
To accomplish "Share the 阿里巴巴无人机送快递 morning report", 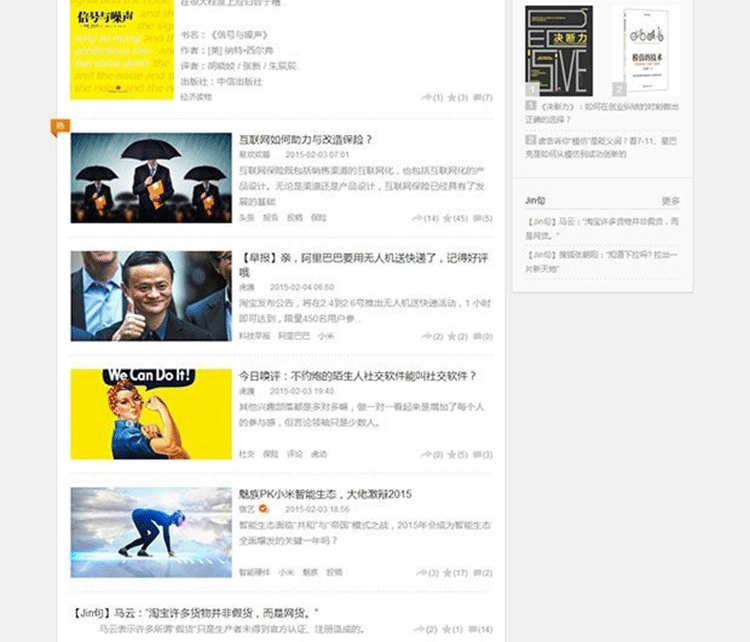I will point(431,336).
